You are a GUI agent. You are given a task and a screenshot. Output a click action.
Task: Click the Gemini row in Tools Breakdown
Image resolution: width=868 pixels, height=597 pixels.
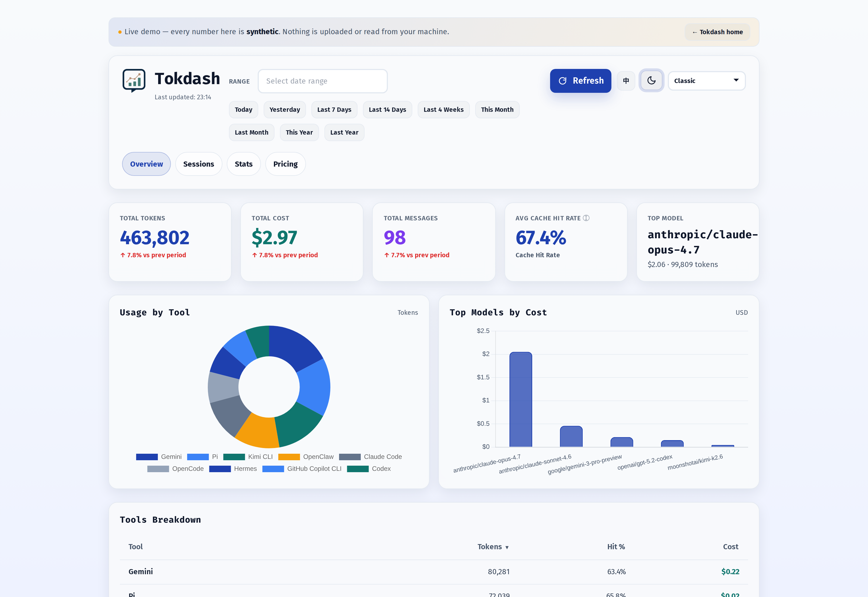click(434, 571)
